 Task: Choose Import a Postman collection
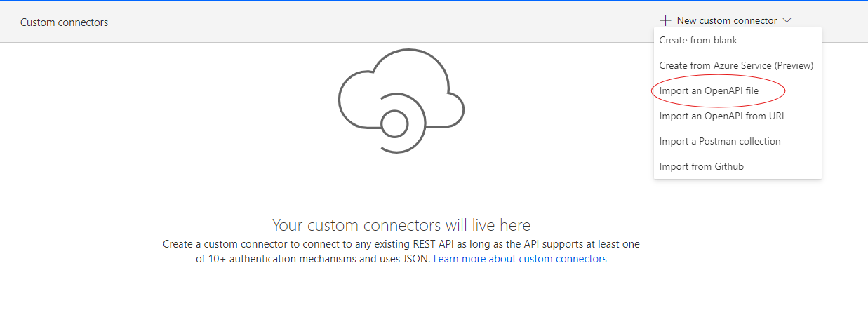point(737,142)
